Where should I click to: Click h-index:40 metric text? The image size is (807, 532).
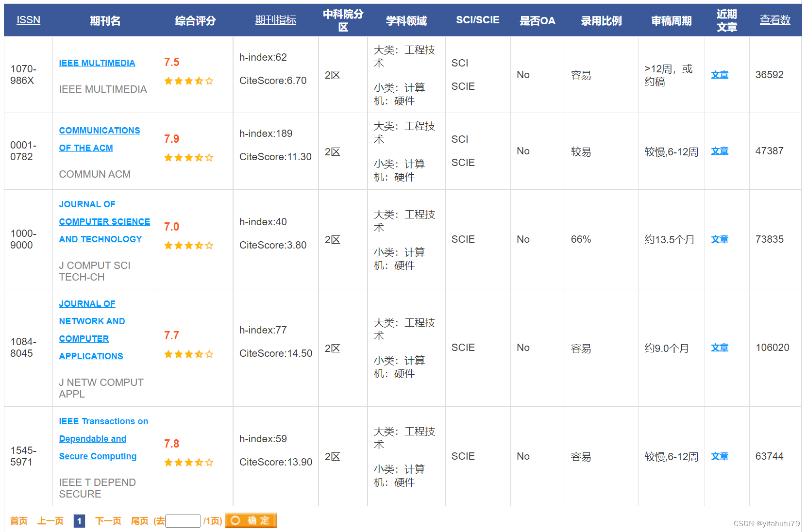(x=263, y=222)
